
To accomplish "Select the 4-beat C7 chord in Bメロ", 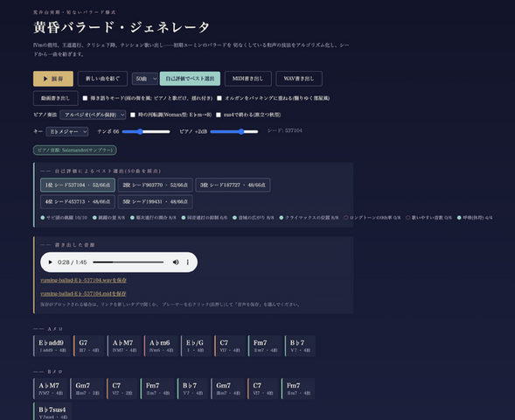I will (262, 388).
